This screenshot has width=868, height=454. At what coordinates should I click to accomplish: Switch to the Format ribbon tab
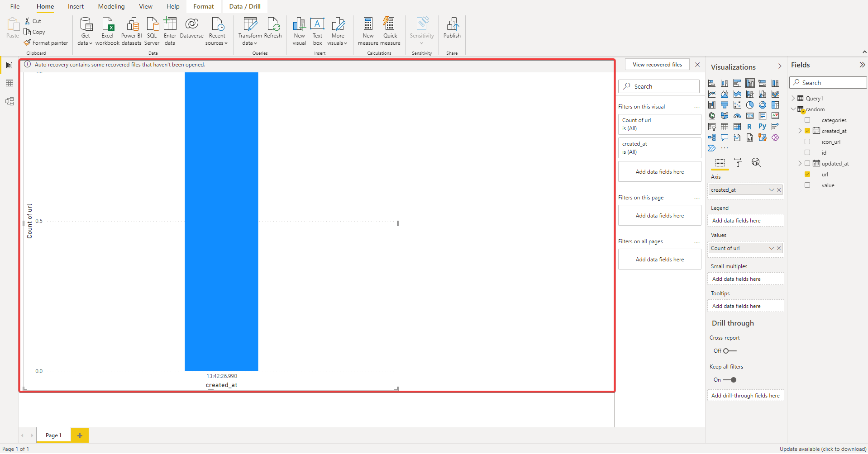click(204, 6)
